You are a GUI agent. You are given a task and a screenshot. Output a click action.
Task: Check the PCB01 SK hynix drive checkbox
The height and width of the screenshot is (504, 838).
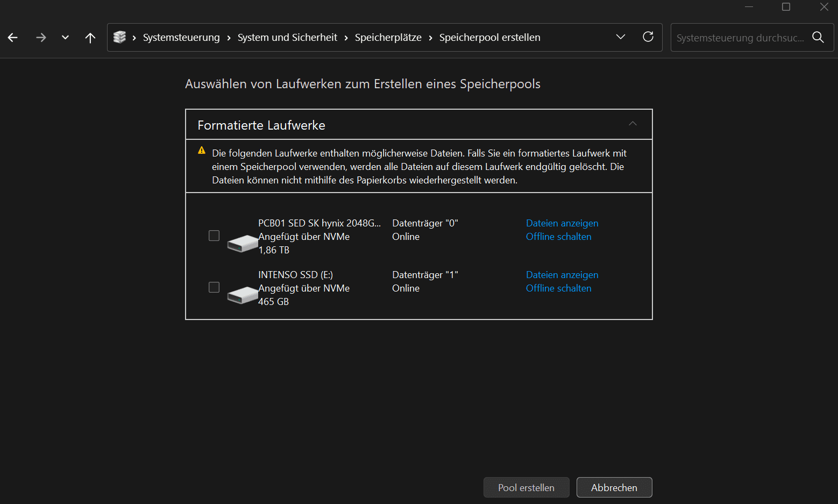pos(214,236)
